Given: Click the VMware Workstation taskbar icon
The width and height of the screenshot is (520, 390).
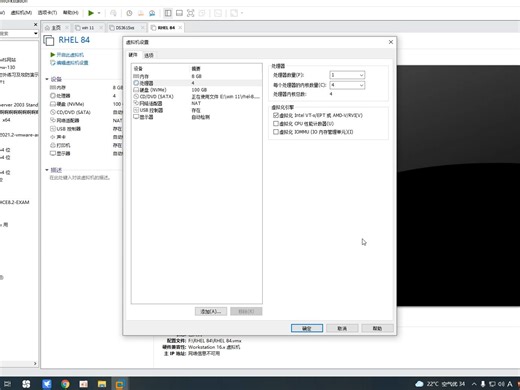Looking at the screenshot, I should pos(120,384).
